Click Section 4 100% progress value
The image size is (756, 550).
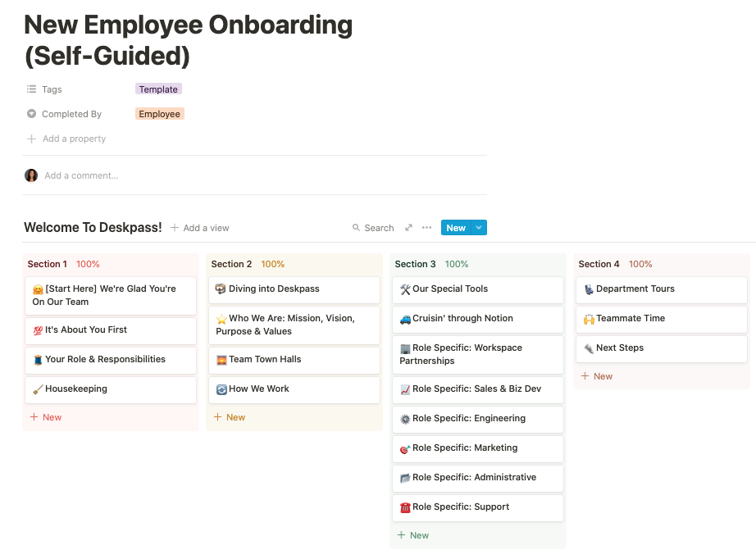(640, 264)
